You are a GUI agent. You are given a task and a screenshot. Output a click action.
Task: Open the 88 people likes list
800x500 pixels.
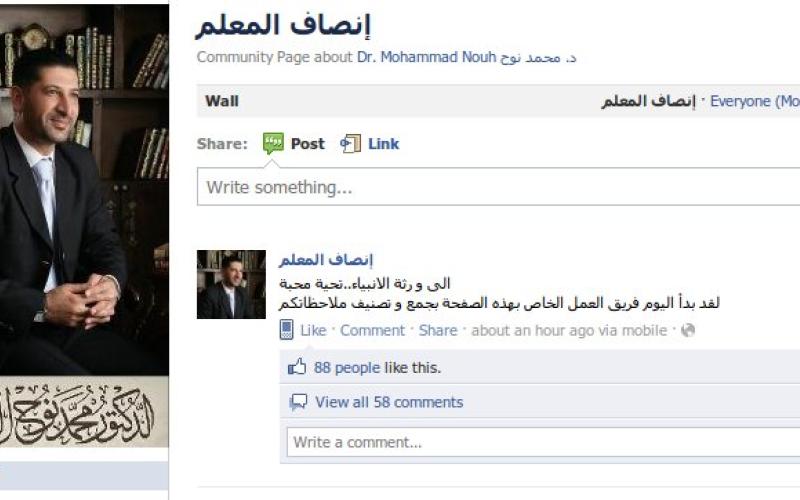[x=347, y=367]
